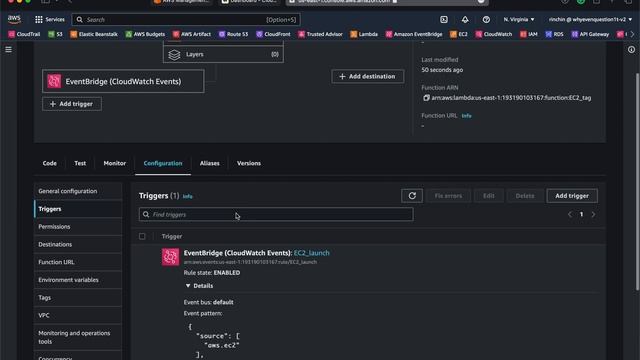Open Info link beside Triggers heading
Viewport: 640px width, 360px height.
point(187,196)
